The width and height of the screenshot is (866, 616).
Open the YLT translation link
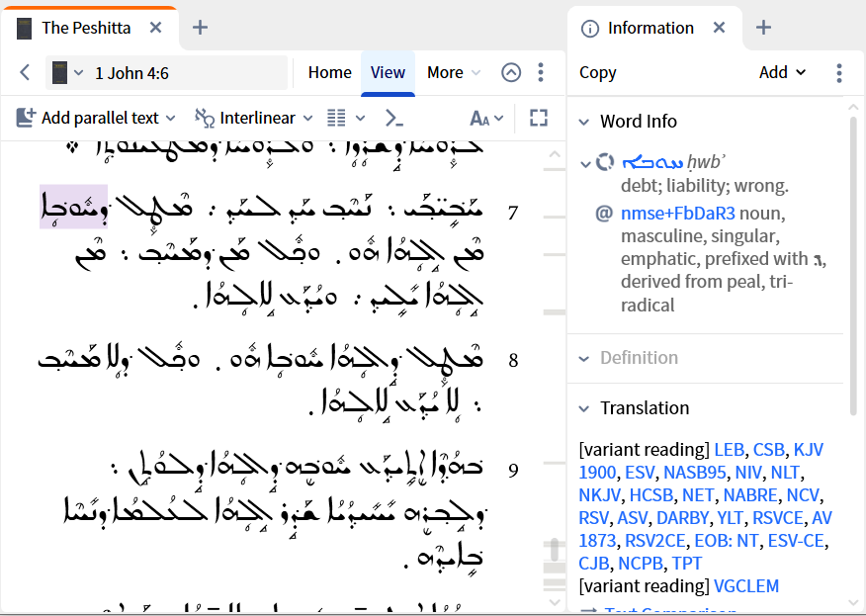pos(731,518)
